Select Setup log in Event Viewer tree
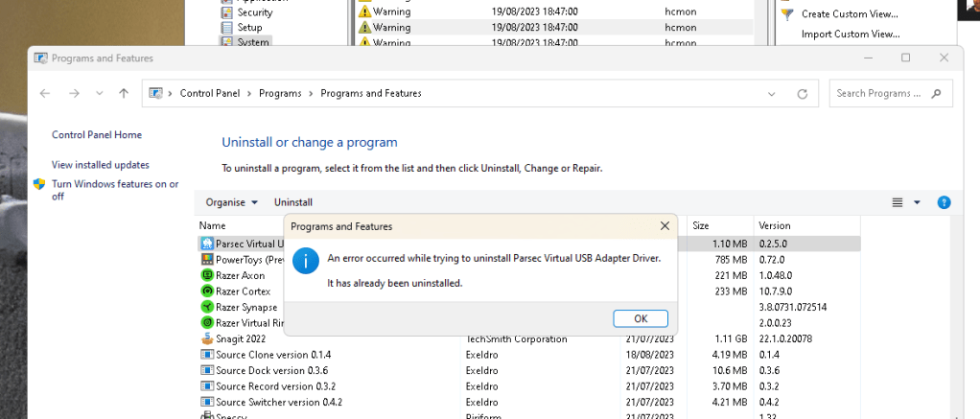980x419 pixels. [249, 28]
